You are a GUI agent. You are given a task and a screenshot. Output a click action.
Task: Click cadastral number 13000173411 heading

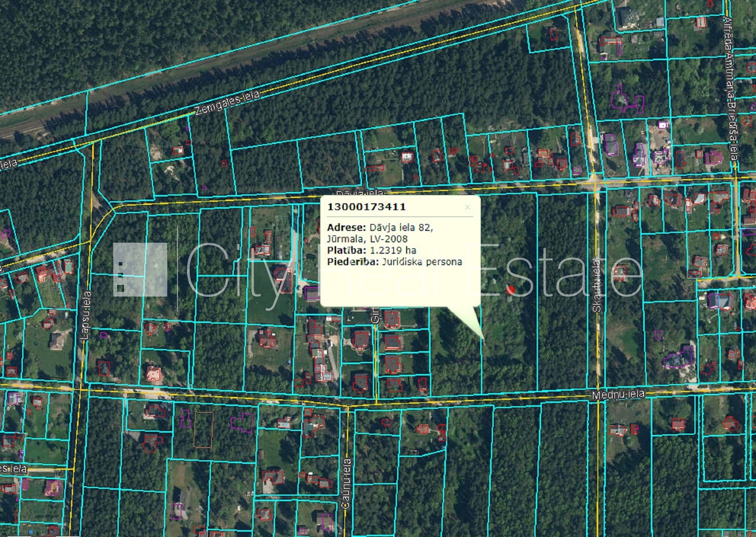coord(366,207)
